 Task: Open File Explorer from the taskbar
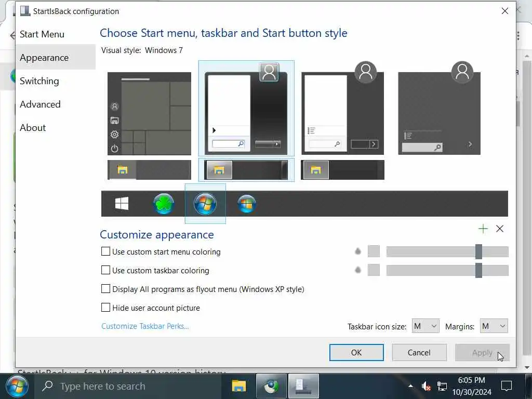(239, 386)
